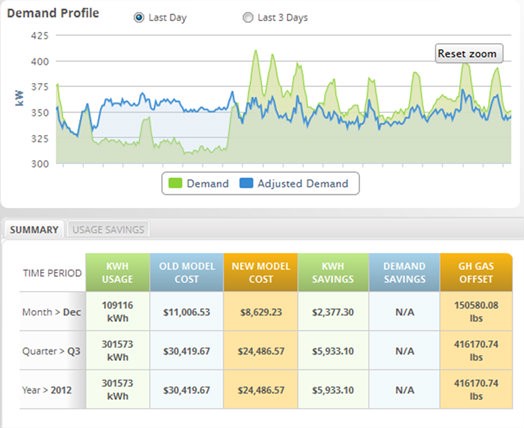Click the 375 y-axis label

40,87
